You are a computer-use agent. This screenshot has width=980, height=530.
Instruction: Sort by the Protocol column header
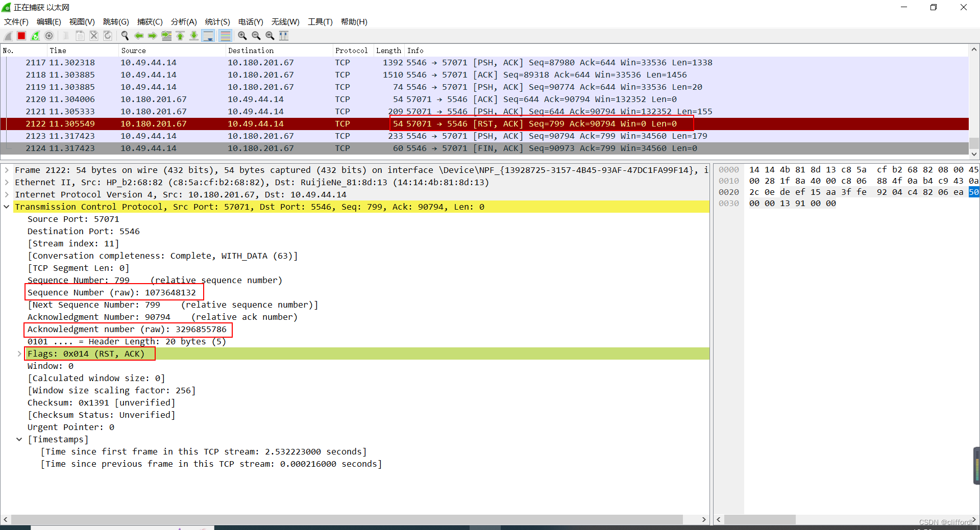pyautogui.click(x=353, y=51)
